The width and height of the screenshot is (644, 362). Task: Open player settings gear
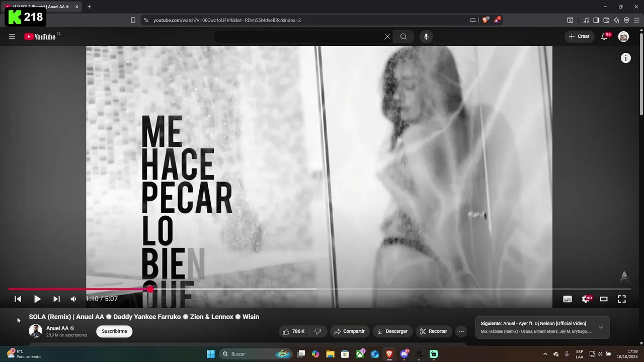(x=586, y=299)
